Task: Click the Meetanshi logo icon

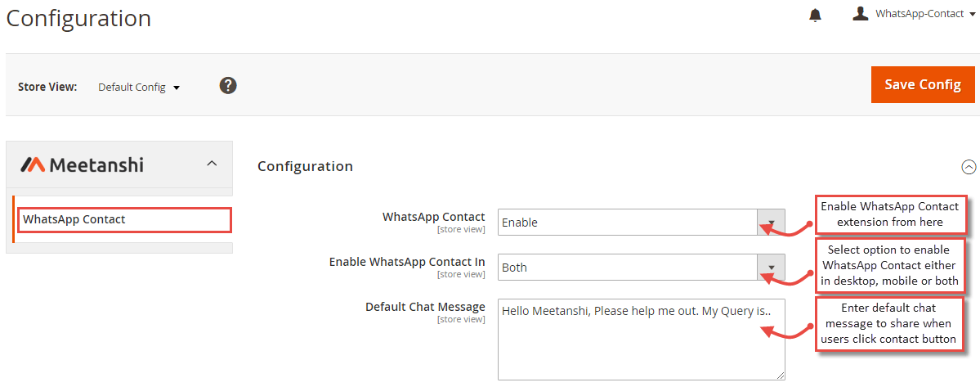Action: [33, 164]
